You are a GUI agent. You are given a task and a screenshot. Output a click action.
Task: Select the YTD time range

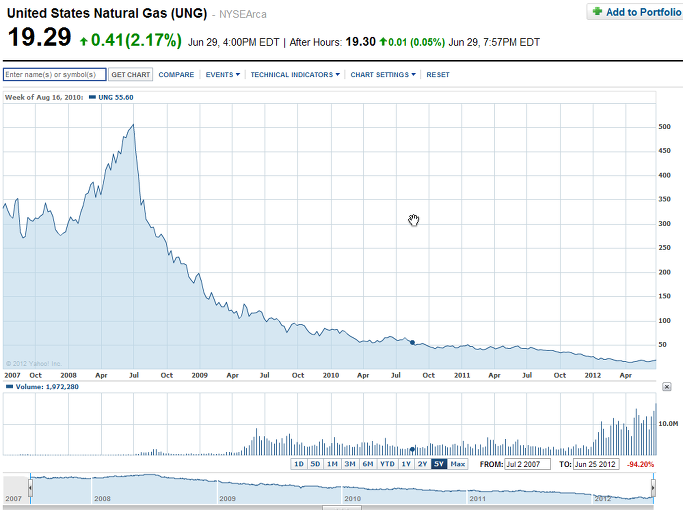coord(387,464)
